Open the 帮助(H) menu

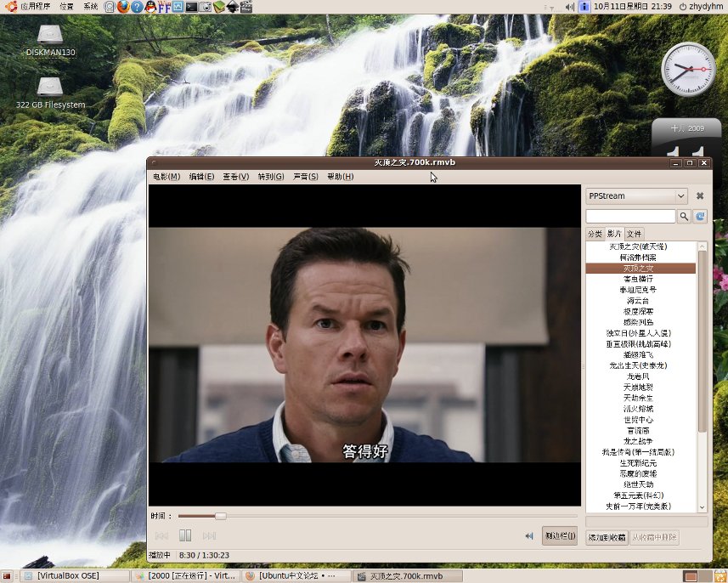tap(341, 177)
